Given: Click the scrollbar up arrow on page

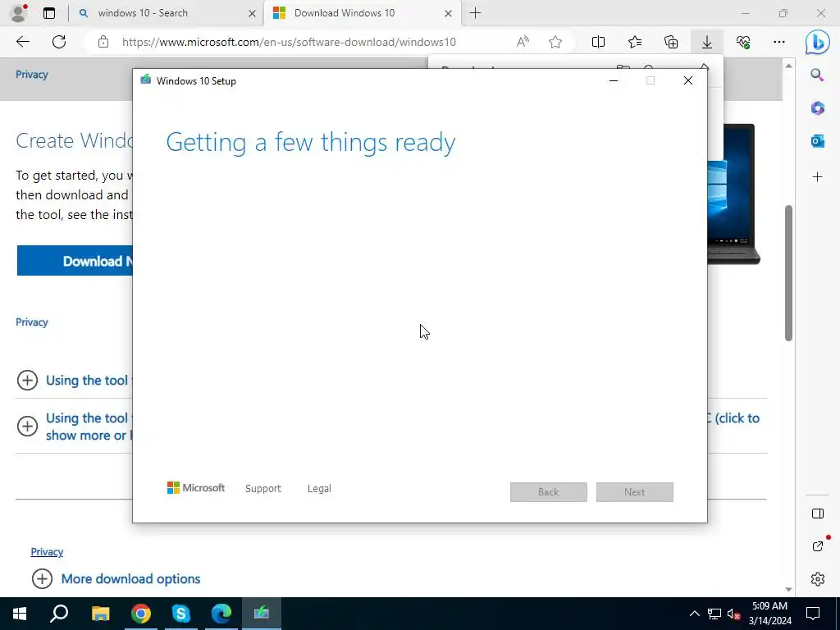Looking at the screenshot, I should click(788, 66).
